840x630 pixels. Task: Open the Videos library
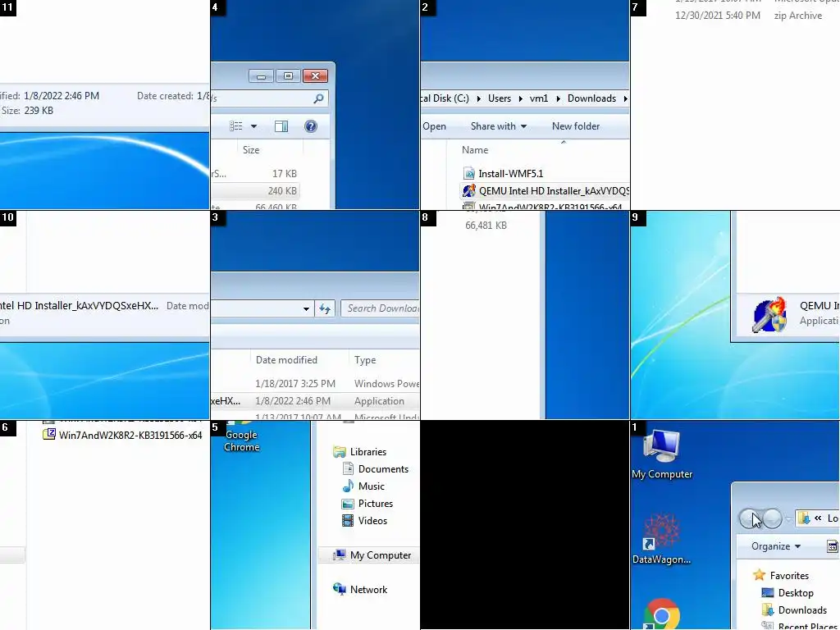point(364,521)
